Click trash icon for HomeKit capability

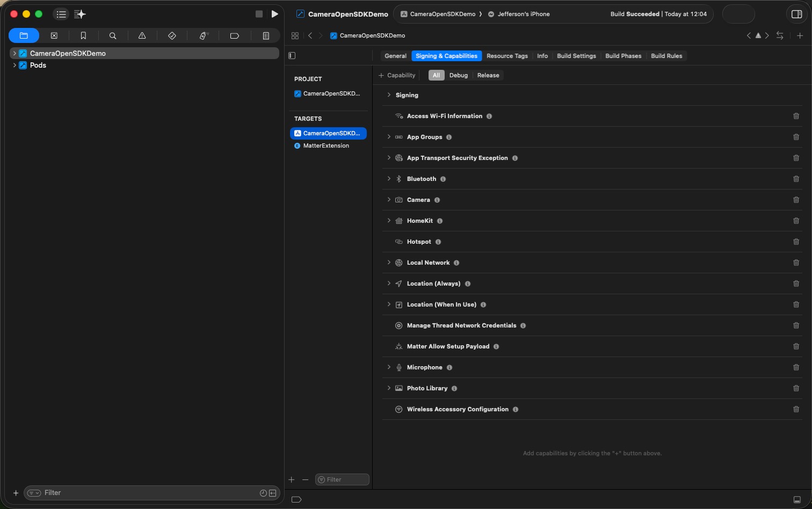[796, 221]
